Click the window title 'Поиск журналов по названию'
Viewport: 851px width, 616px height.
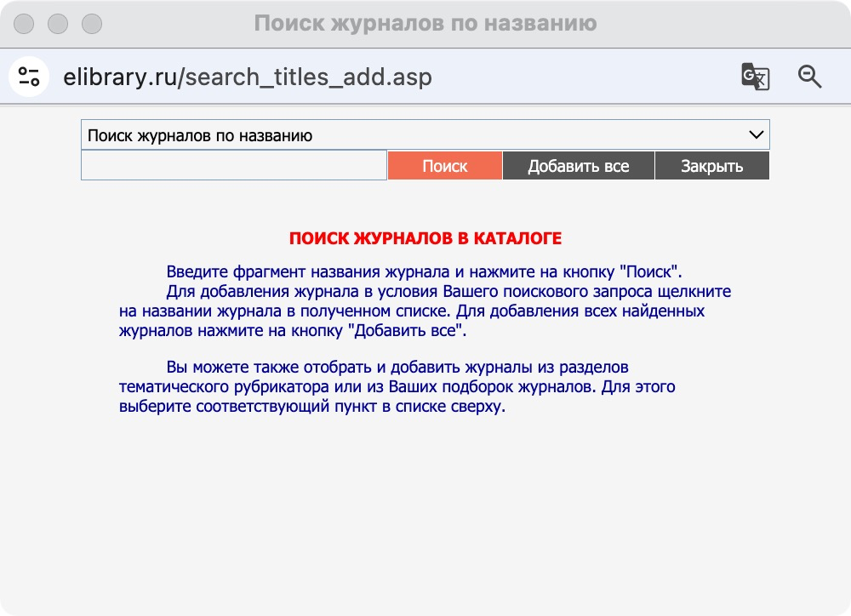coord(425,25)
